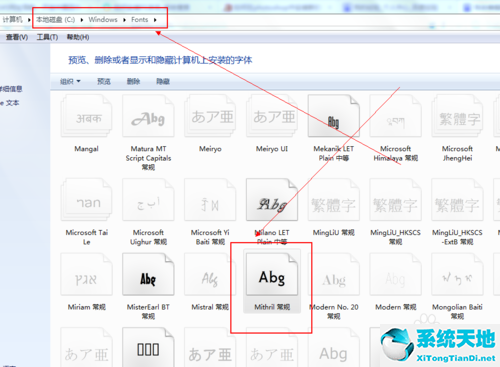Select the Mistral font icon
The height and width of the screenshot is (367, 500).
pos(210,275)
